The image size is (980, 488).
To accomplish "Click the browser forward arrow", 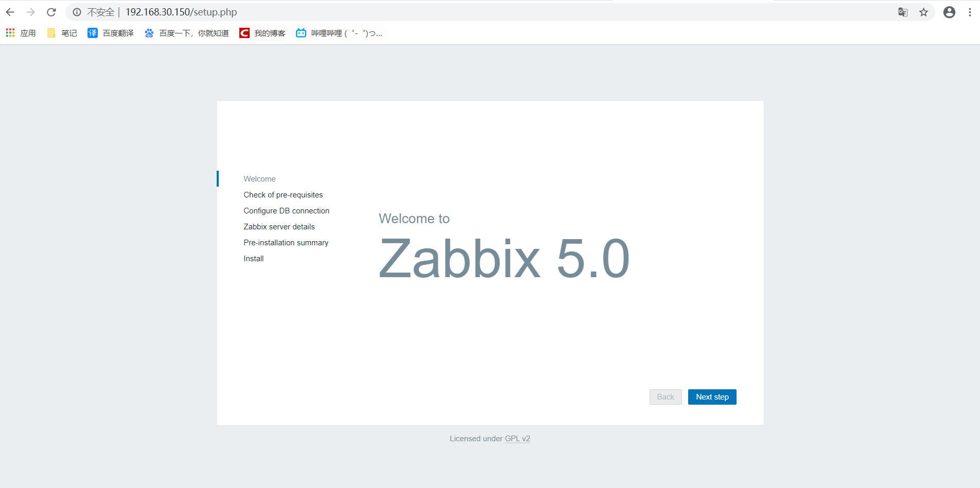I will [31, 12].
